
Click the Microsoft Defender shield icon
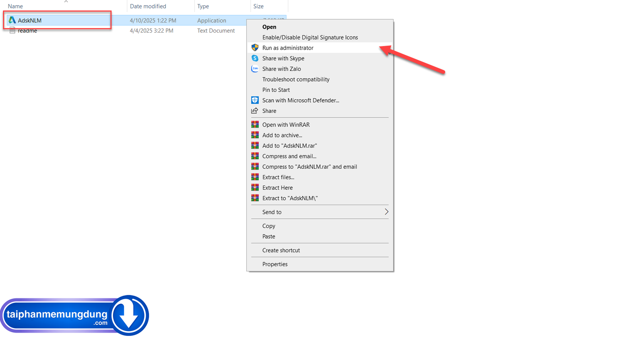coord(255,100)
